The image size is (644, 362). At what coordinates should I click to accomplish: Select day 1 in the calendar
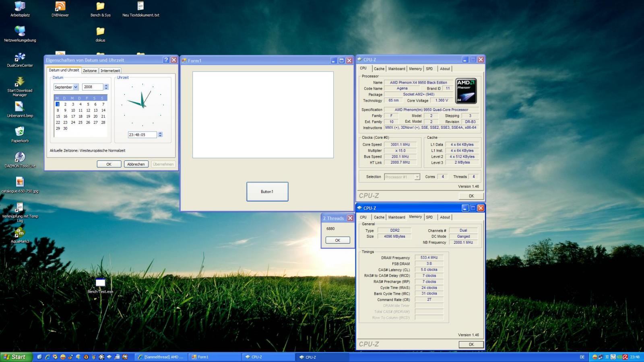click(58, 104)
